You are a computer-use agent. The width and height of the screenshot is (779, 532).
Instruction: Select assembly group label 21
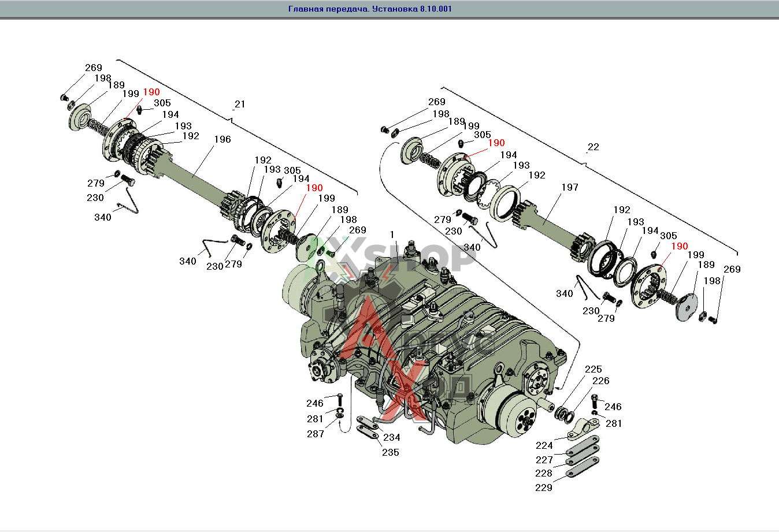click(x=239, y=104)
